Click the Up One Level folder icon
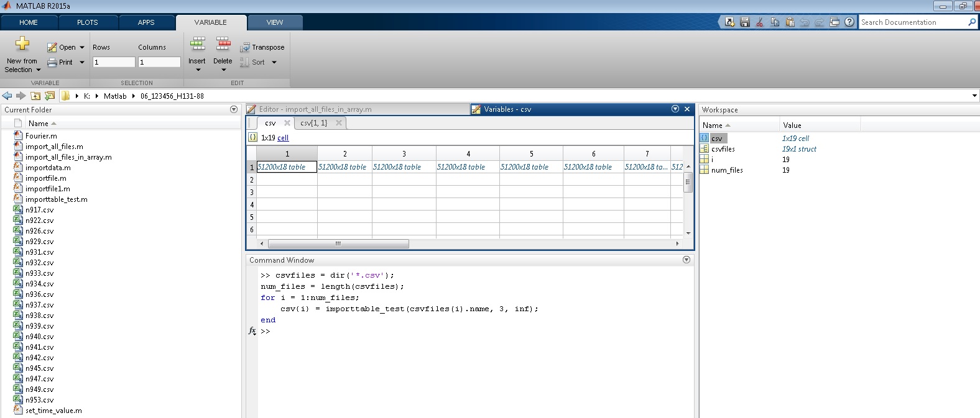Image resolution: width=980 pixels, height=418 pixels. click(35, 96)
